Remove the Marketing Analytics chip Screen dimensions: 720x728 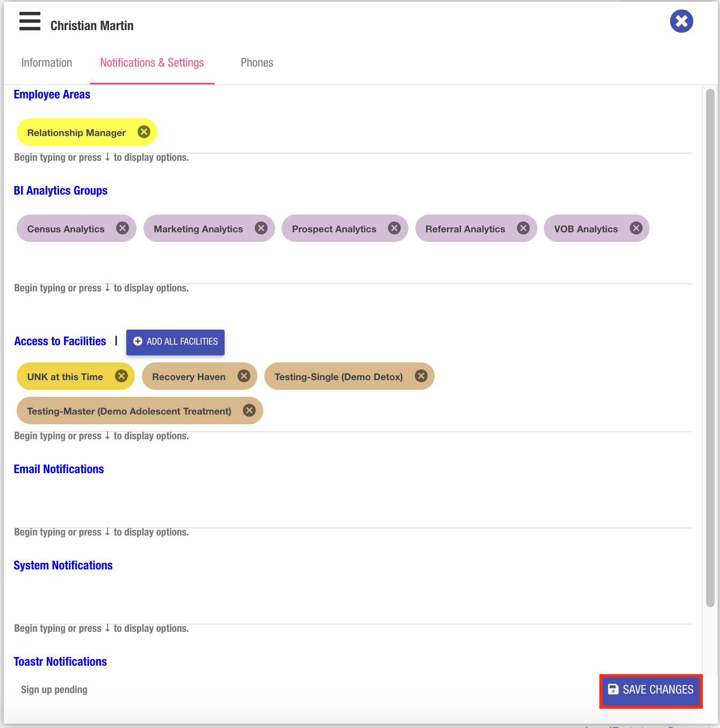[x=261, y=228]
